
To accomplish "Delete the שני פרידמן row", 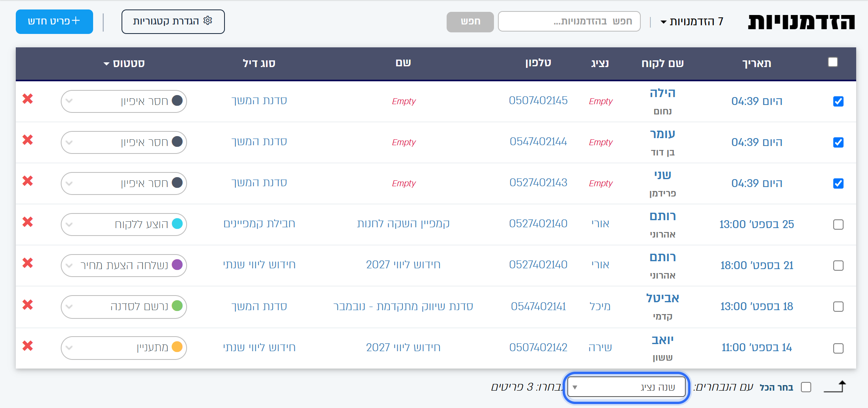I will [28, 181].
